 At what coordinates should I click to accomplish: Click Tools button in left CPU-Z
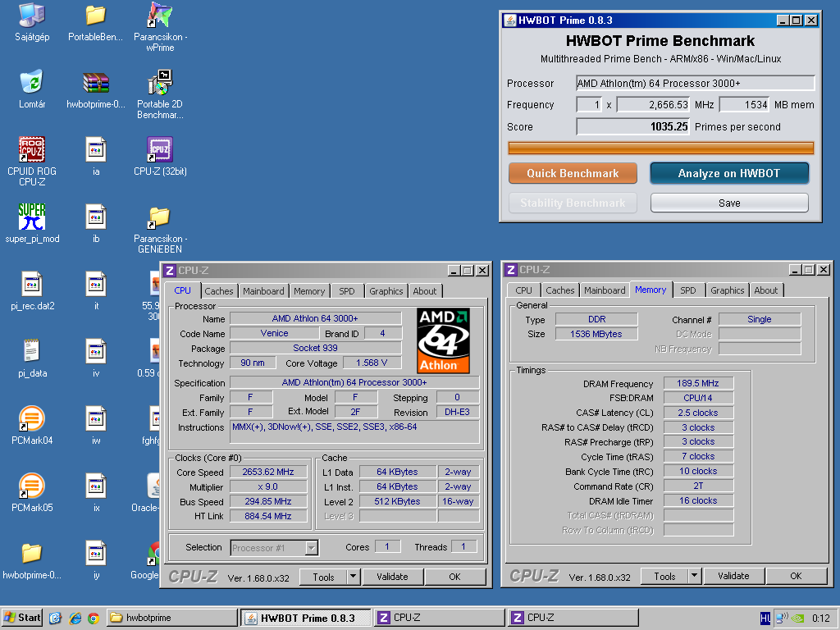(323, 577)
